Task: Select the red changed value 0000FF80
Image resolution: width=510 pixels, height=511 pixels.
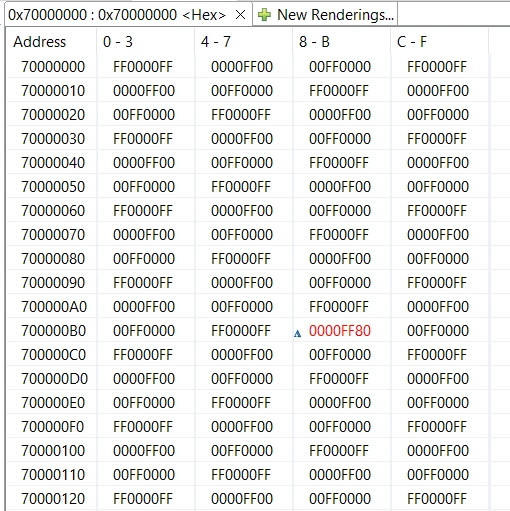Action: pos(340,331)
